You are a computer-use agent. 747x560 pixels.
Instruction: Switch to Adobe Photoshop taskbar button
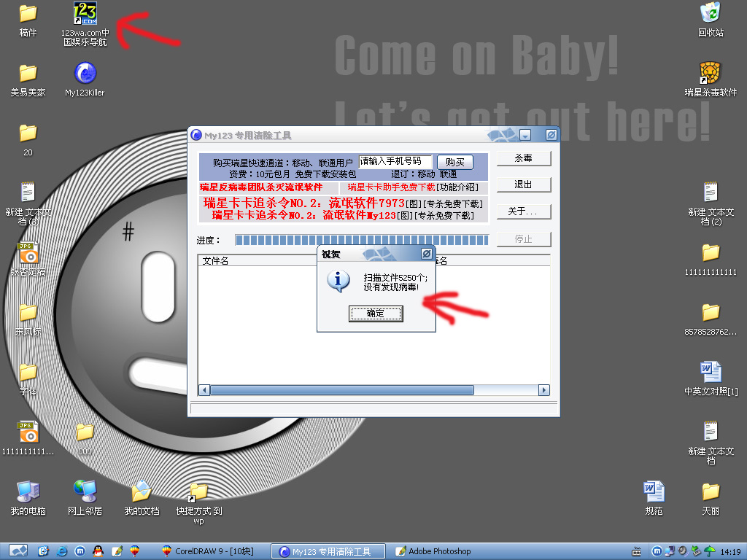click(433, 551)
